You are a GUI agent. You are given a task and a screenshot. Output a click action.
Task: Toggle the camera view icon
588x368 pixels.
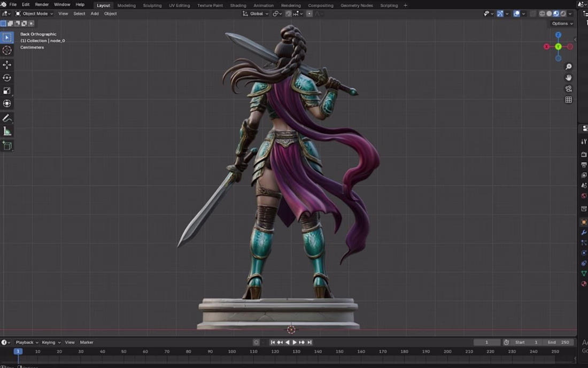569,89
